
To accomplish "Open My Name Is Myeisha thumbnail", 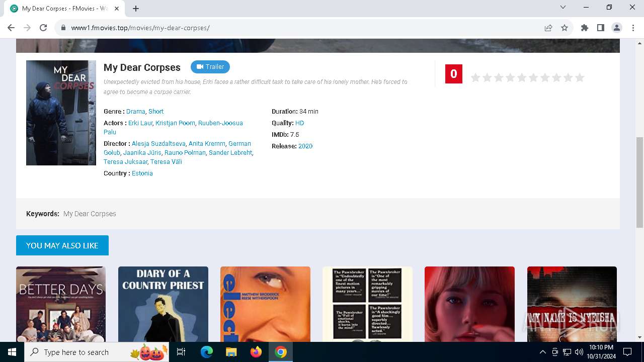I will [x=572, y=304].
